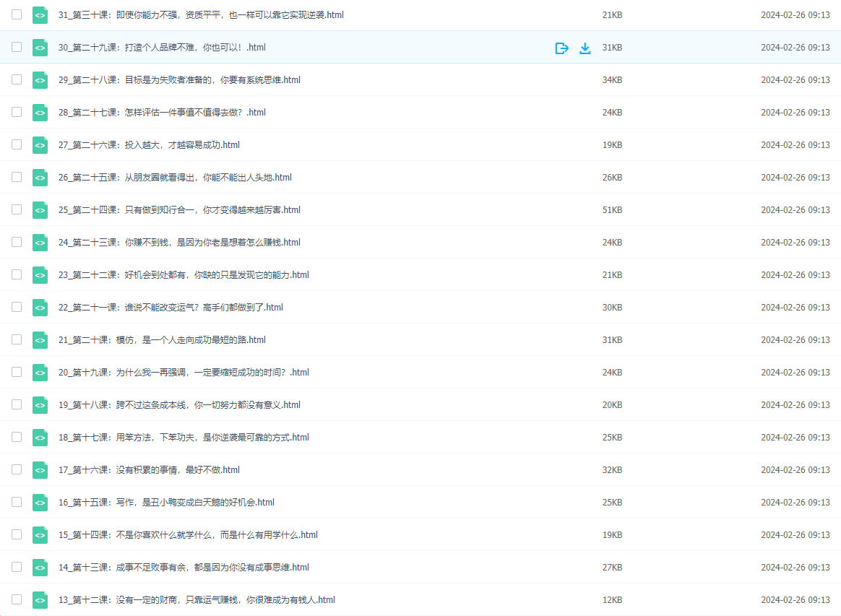Screen dimensions: 841x616
Task: Click the share icon on row 30_第二十九课
Action: [561, 48]
